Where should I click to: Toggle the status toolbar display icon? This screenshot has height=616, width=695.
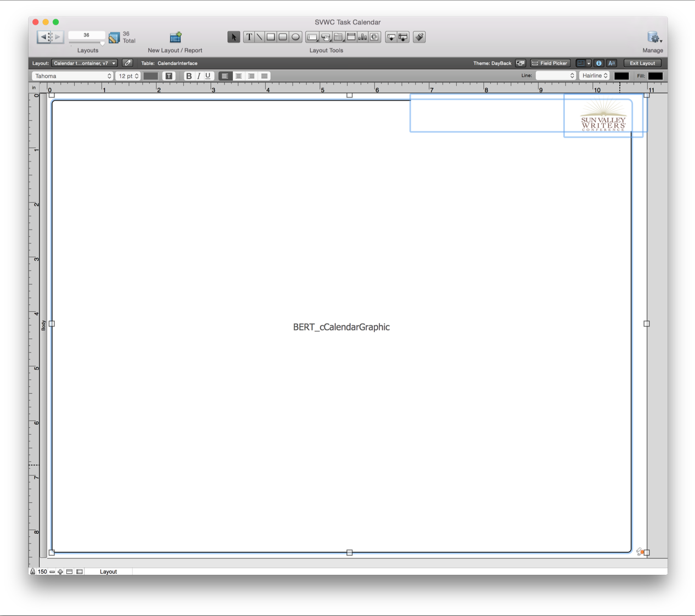pyautogui.click(x=69, y=572)
